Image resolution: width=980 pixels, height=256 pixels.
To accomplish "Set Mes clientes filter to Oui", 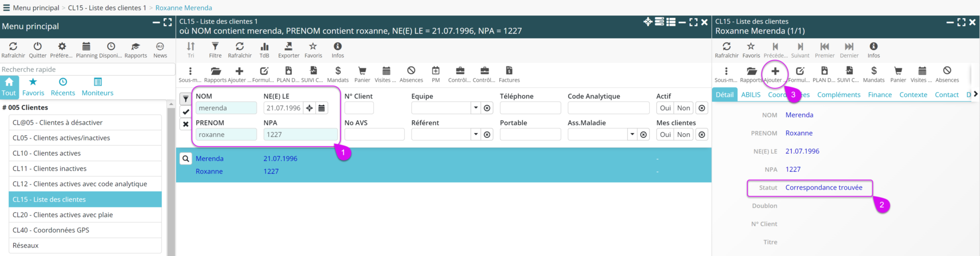I will pos(665,135).
